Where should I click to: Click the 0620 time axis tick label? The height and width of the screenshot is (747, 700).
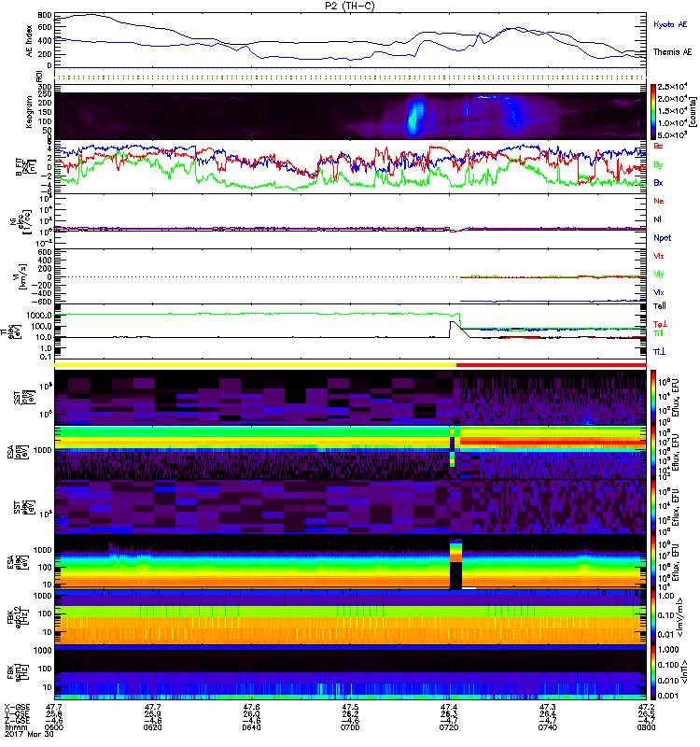click(152, 727)
